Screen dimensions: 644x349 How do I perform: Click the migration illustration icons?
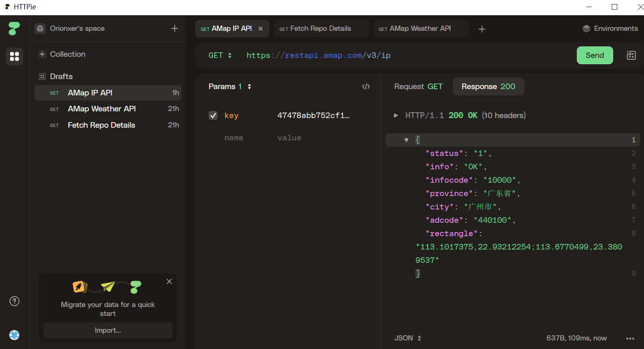click(107, 287)
